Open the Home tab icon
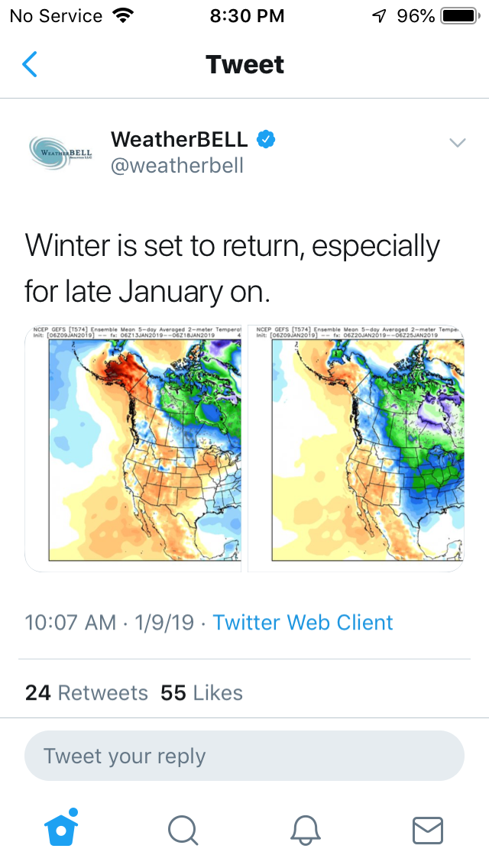This screenshot has height=868, width=489. click(63, 828)
